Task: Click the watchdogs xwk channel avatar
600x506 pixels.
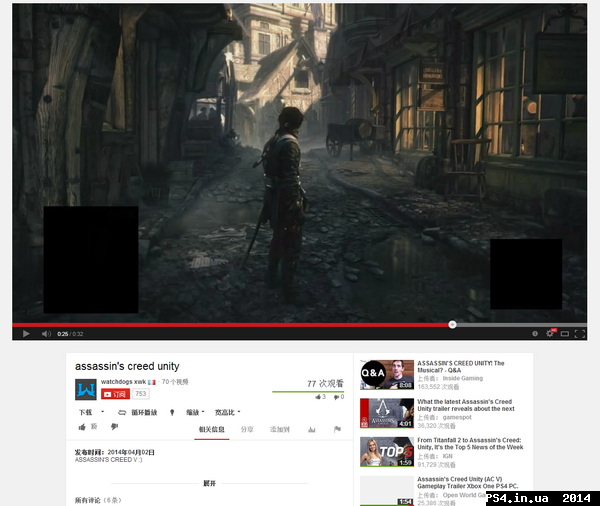Action: (x=86, y=389)
